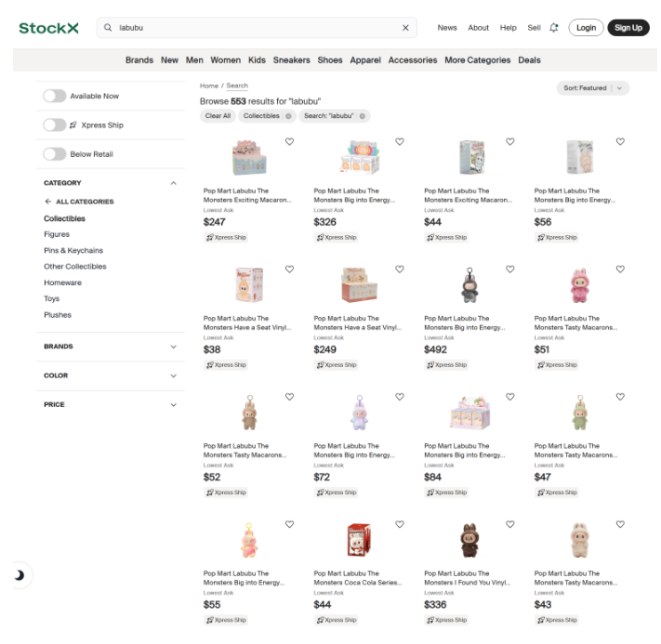Open the Coca Cola Series product thumbnail
Screen dimensions: 661x644
359,540
